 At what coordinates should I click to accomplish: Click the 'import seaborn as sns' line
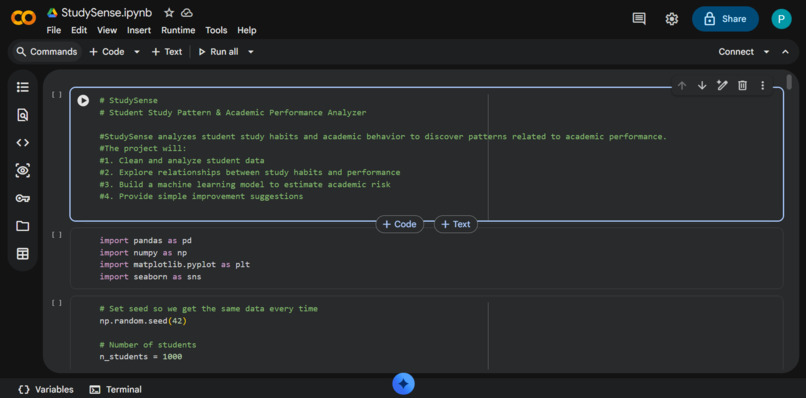[x=150, y=277]
